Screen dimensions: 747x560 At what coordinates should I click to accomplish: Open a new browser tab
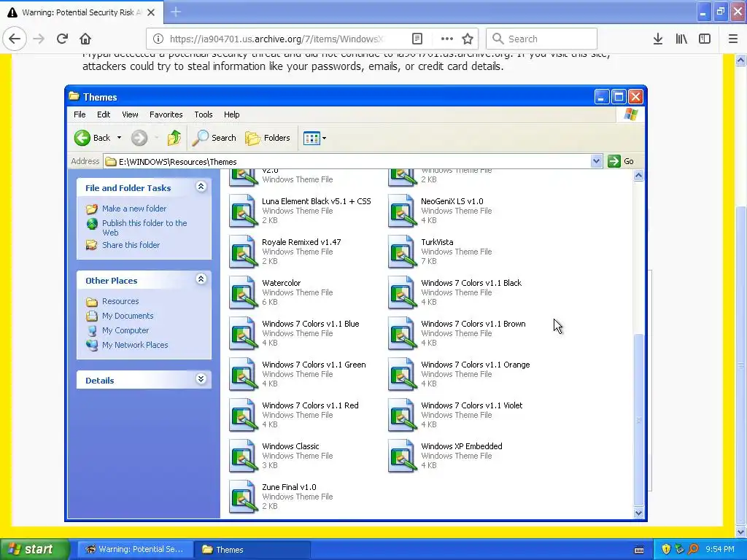(176, 12)
